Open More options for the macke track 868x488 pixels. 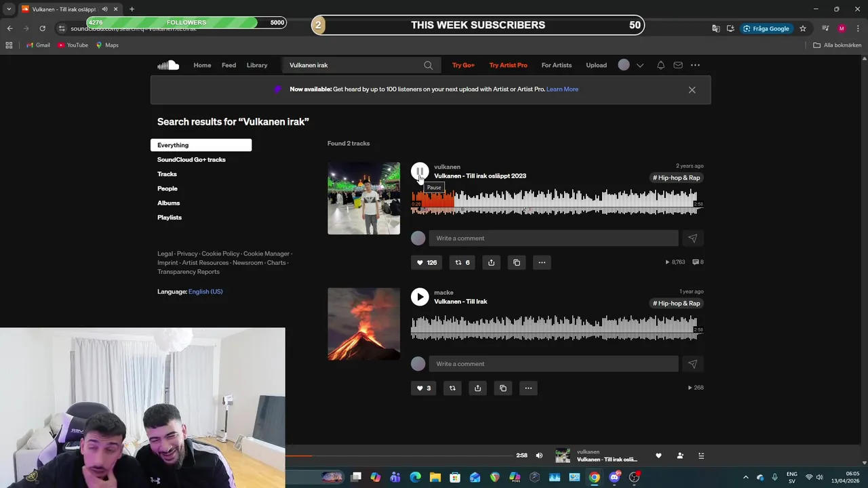528,388
